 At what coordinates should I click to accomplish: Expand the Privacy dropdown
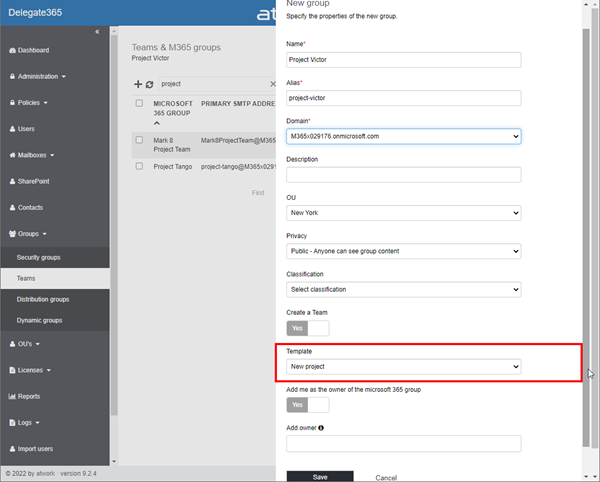click(x=403, y=251)
